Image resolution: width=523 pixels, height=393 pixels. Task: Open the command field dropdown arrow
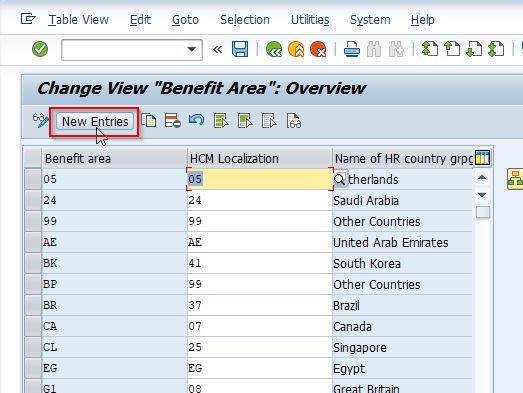click(191, 49)
